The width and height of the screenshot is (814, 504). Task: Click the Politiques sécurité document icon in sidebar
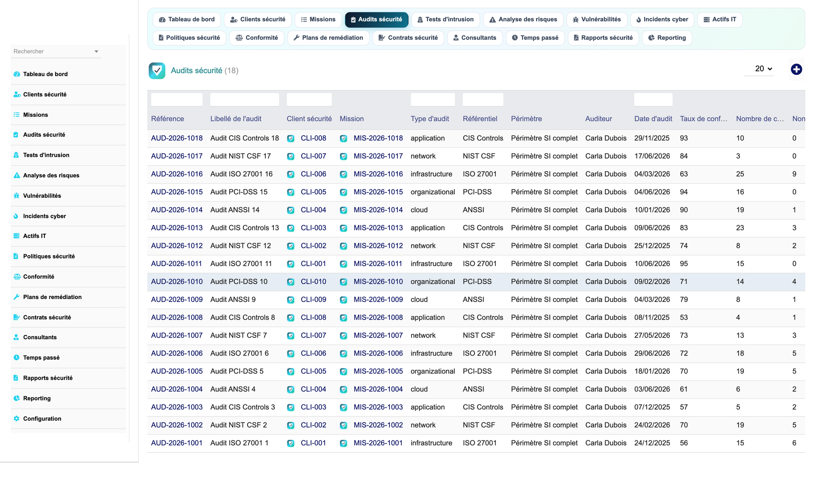click(x=16, y=256)
